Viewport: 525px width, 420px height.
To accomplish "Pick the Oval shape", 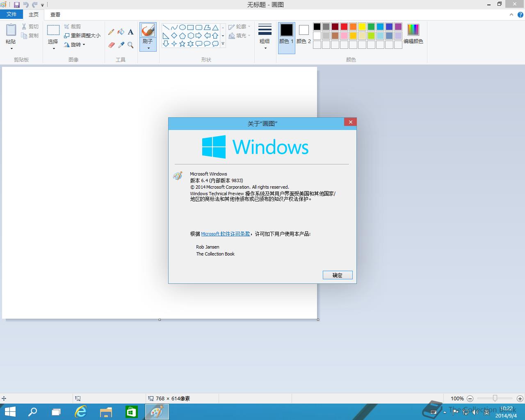I will (183, 27).
